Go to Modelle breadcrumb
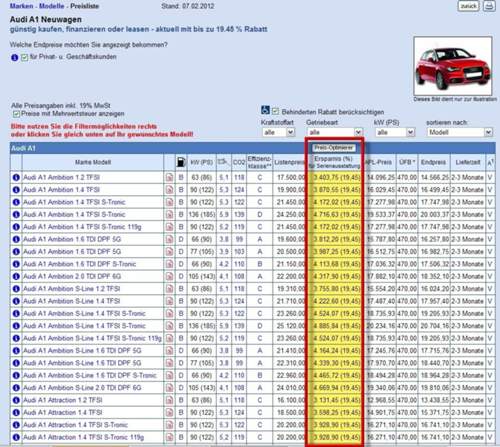500x447 pixels. 52,6
